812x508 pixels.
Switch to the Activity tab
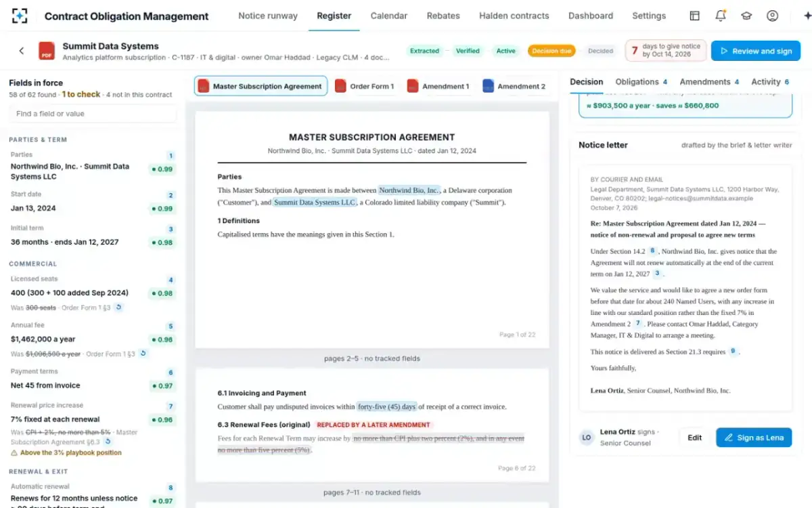coord(770,82)
